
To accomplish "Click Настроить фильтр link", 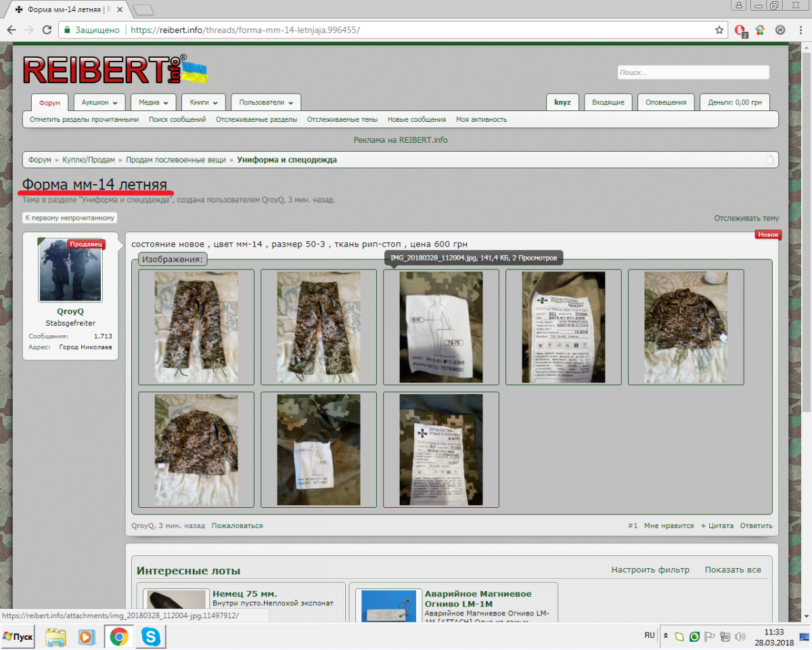I will (650, 569).
